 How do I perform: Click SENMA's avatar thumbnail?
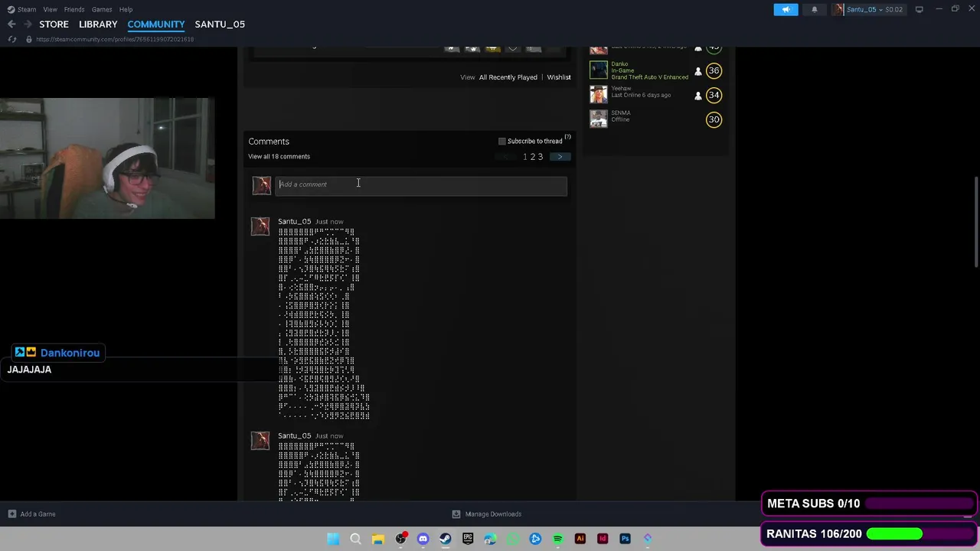tap(599, 119)
